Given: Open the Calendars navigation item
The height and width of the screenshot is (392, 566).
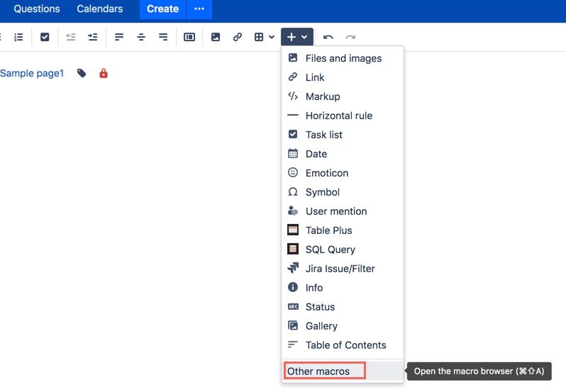Looking at the screenshot, I should (x=99, y=9).
